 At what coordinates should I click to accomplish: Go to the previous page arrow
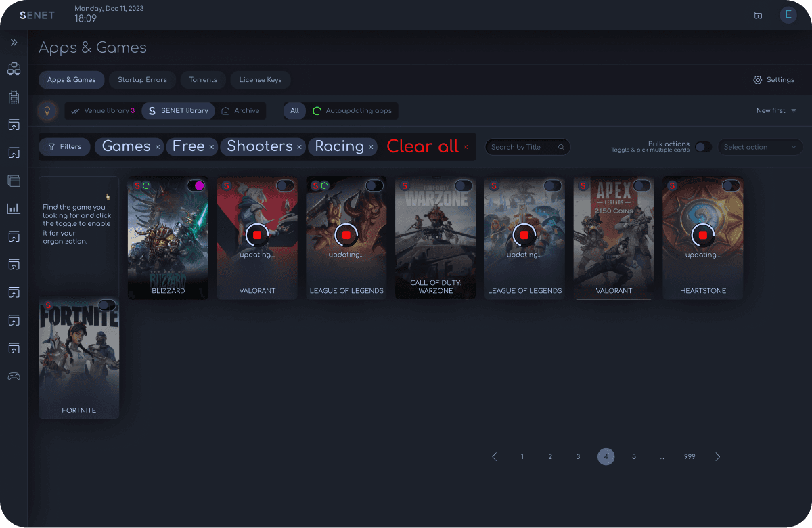point(494,457)
